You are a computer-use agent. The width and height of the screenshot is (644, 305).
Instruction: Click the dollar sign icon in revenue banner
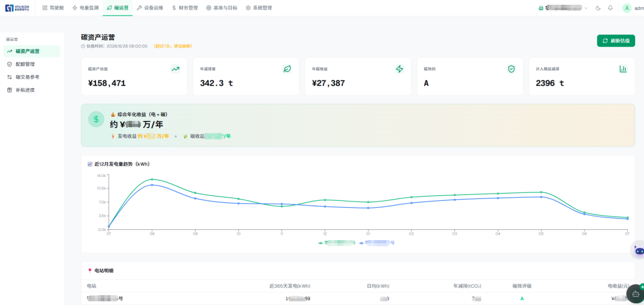click(x=96, y=119)
